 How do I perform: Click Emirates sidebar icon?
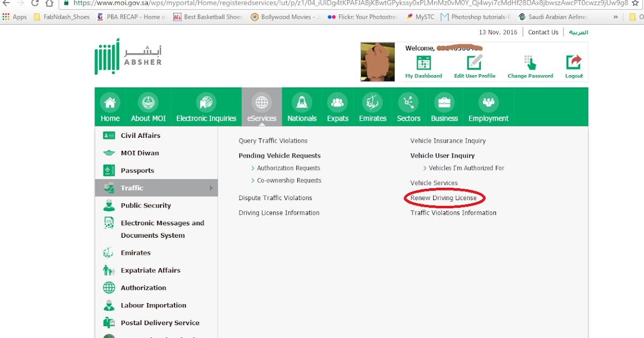pos(109,253)
